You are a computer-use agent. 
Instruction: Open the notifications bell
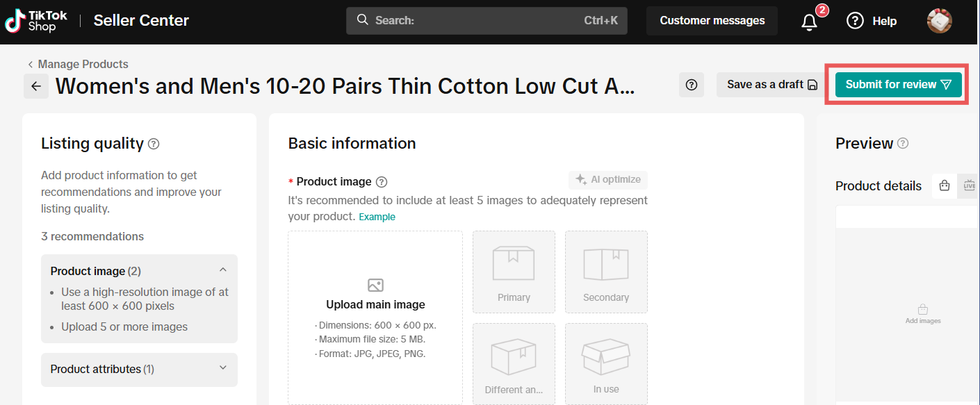coord(809,22)
